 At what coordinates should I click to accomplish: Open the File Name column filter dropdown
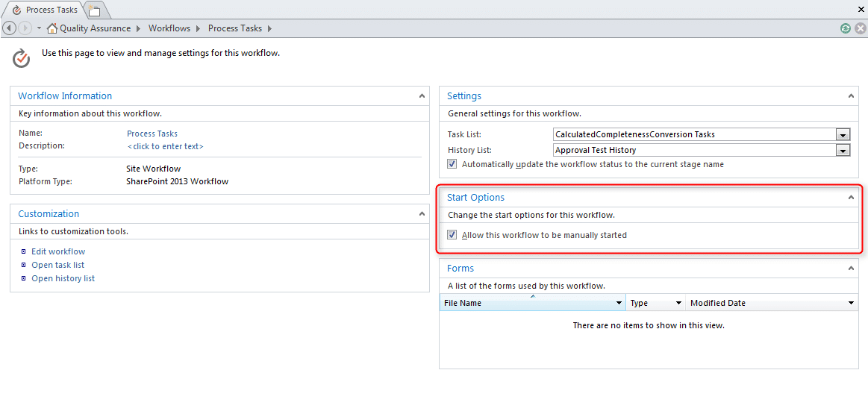619,304
